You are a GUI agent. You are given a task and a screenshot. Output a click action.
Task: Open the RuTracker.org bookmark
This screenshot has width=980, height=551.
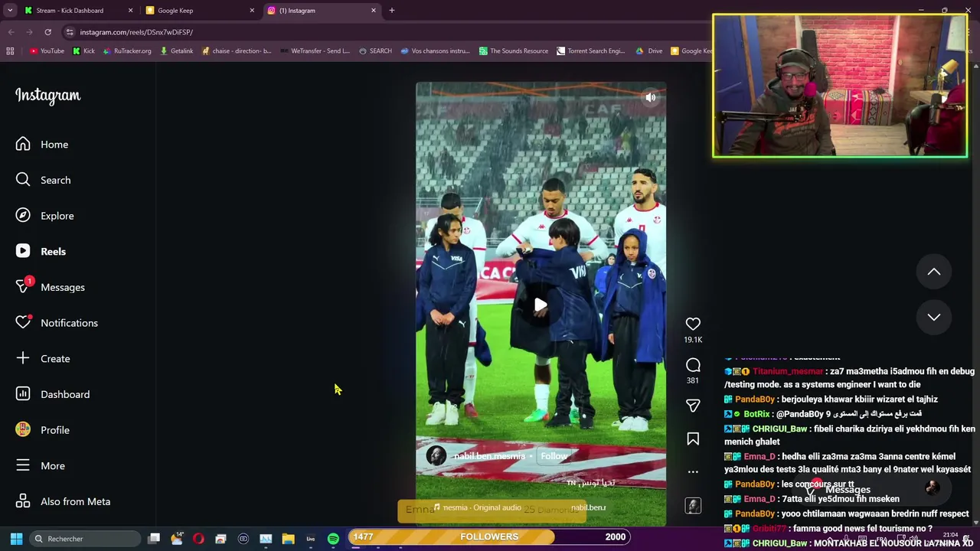point(126,51)
